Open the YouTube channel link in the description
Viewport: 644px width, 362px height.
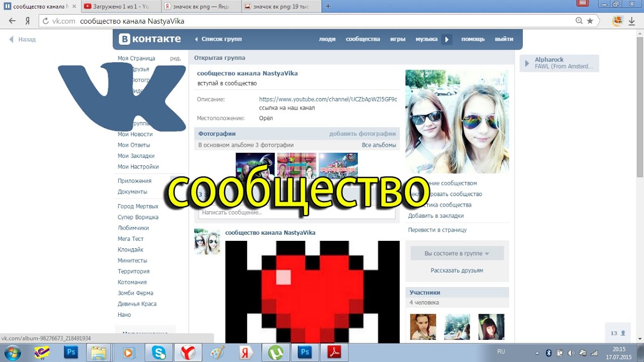tap(328, 100)
